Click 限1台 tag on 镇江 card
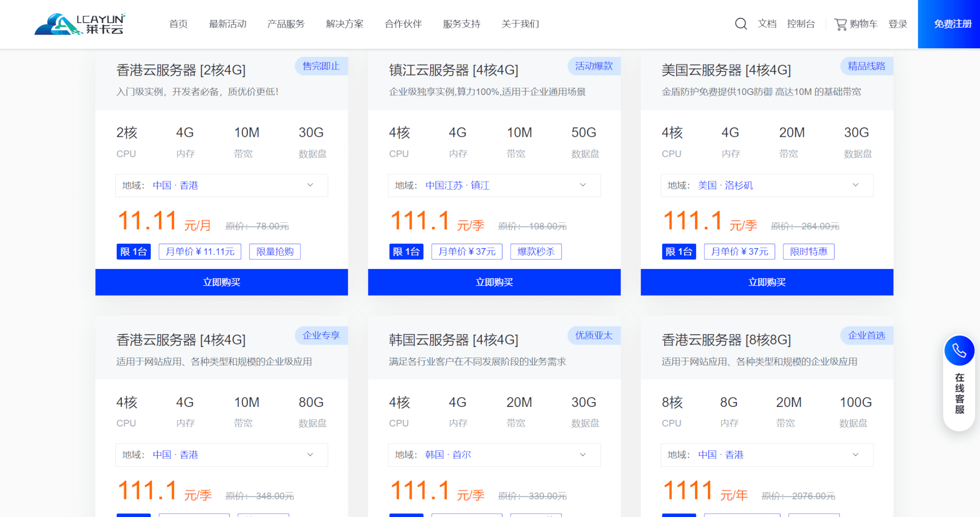 click(x=406, y=251)
